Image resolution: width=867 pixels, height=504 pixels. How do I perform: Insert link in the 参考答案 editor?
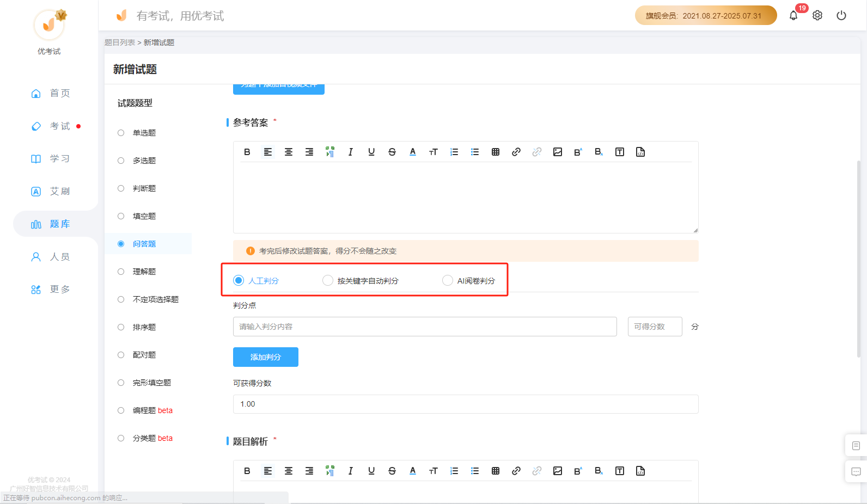[516, 152]
